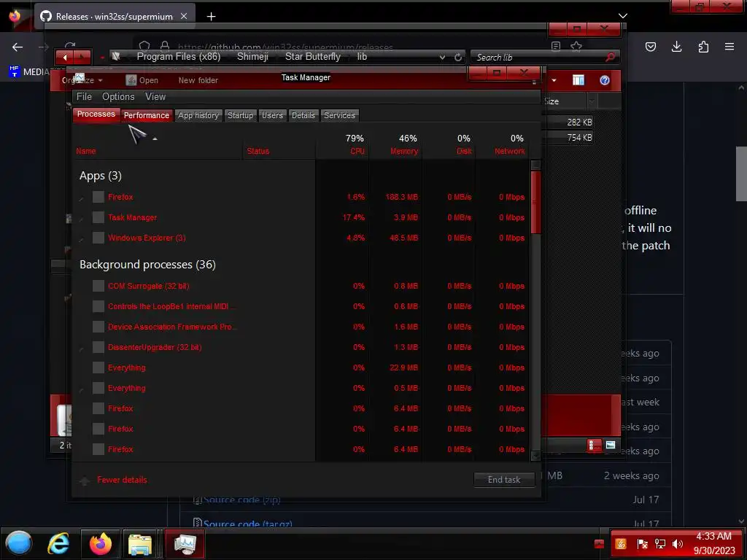Click the End task button
This screenshot has height=560, width=747.
504,480
